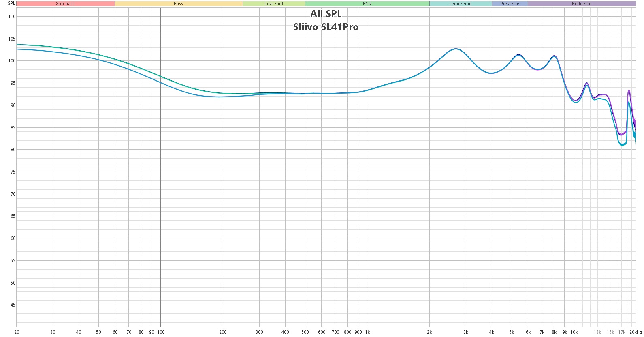The width and height of the screenshot is (644, 337).
Task: Click the "15k" frequency axis label
Action: (x=610, y=332)
